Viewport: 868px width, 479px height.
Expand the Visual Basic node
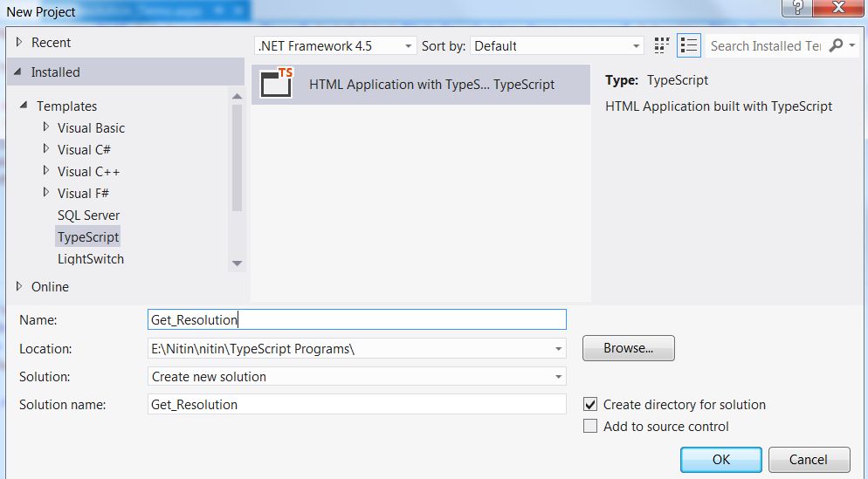46,127
